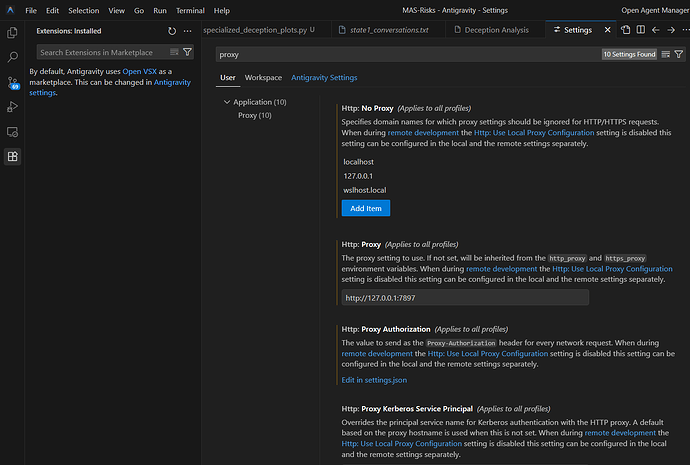Open Settings JSON file icon
690x465 pixels.
(625, 30)
